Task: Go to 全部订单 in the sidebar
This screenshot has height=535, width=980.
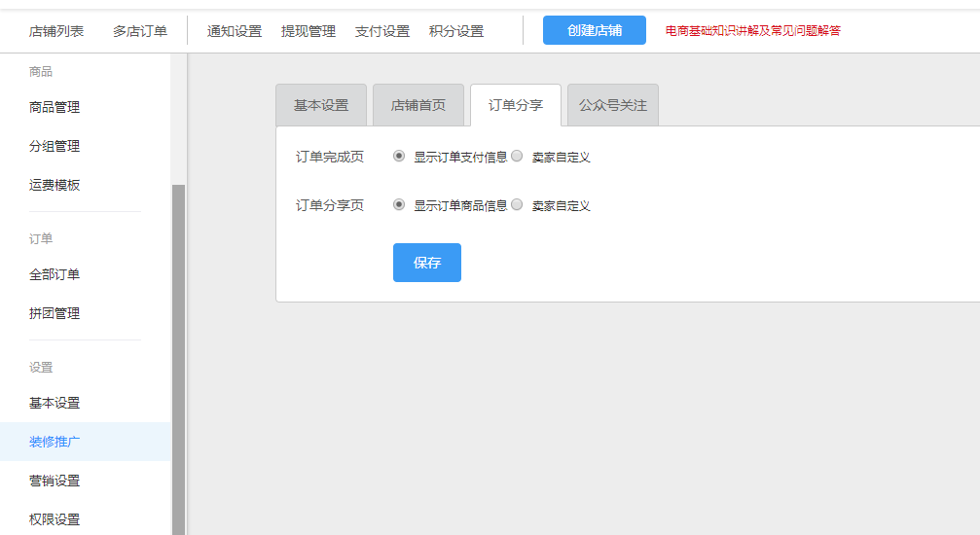Action: [54, 274]
